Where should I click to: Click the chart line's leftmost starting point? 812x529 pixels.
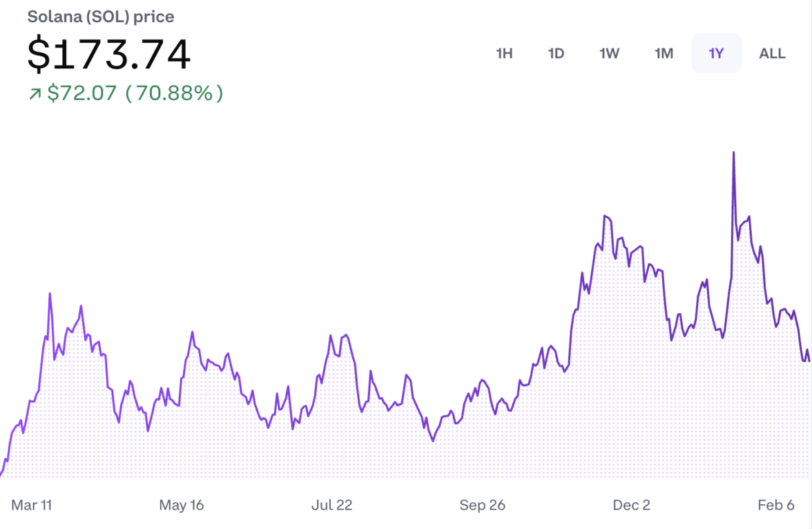pos(1,475)
